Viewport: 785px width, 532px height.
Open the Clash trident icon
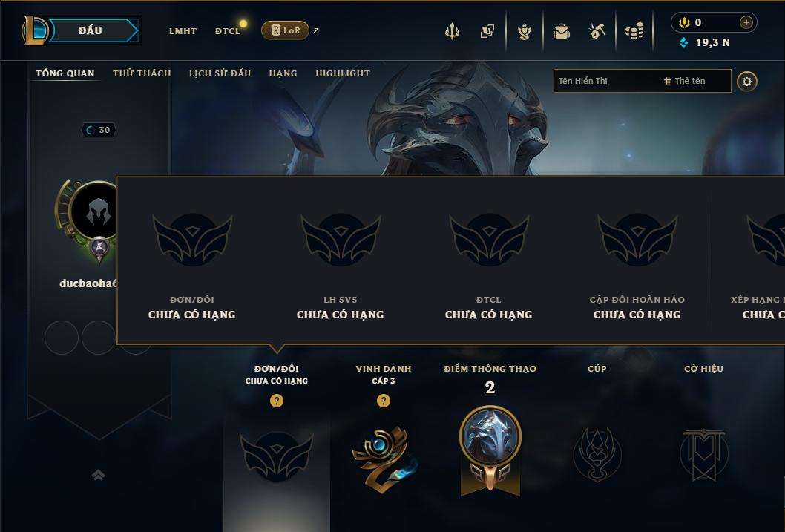pyautogui.click(x=452, y=31)
